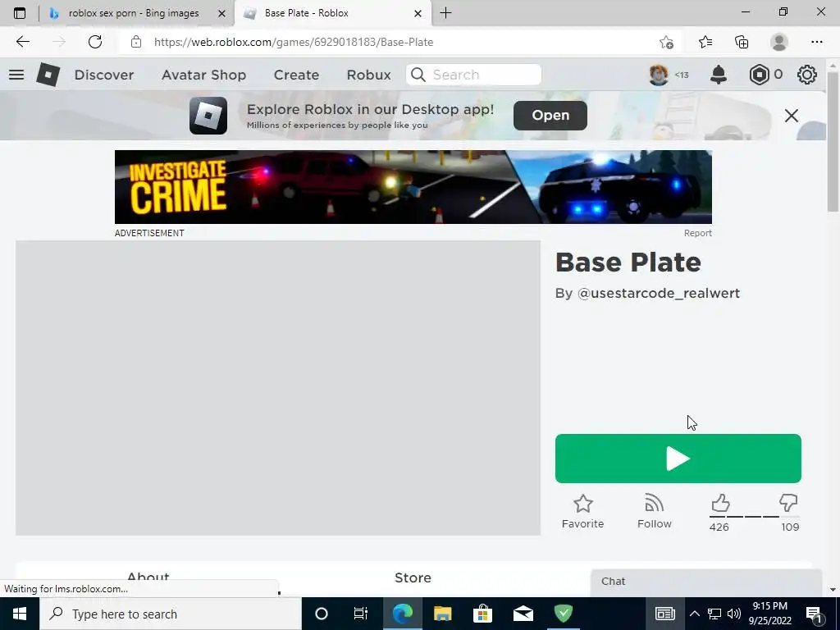Go back to the previous page

pos(22,42)
